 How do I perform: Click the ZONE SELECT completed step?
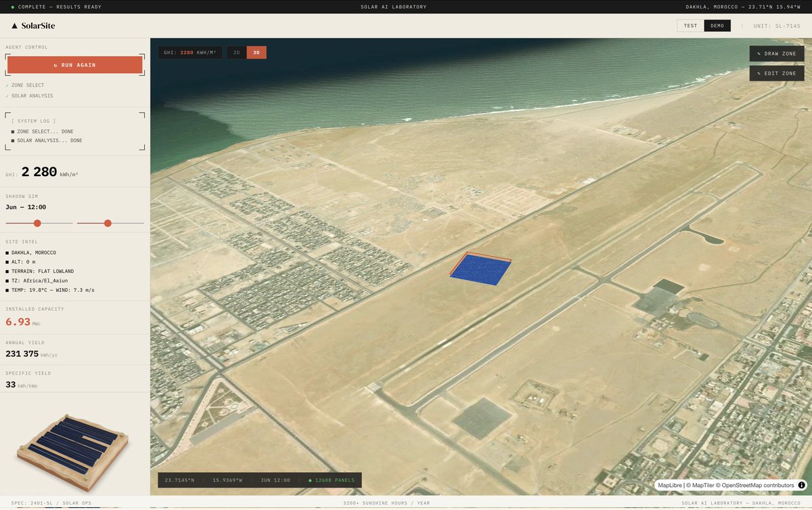[28, 85]
